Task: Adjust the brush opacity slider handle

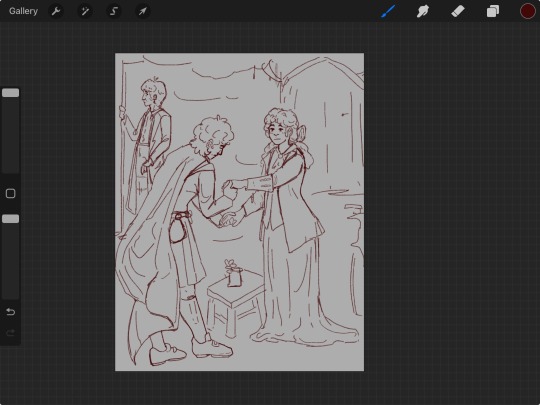Action: pyautogui.click(x=11, y=219)
